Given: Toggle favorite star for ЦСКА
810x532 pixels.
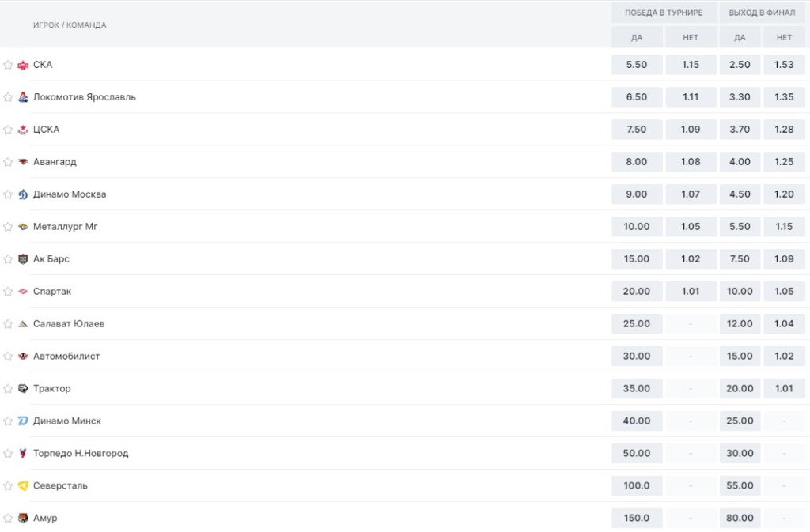Looking at the screenshot, I should pos(8,130).
